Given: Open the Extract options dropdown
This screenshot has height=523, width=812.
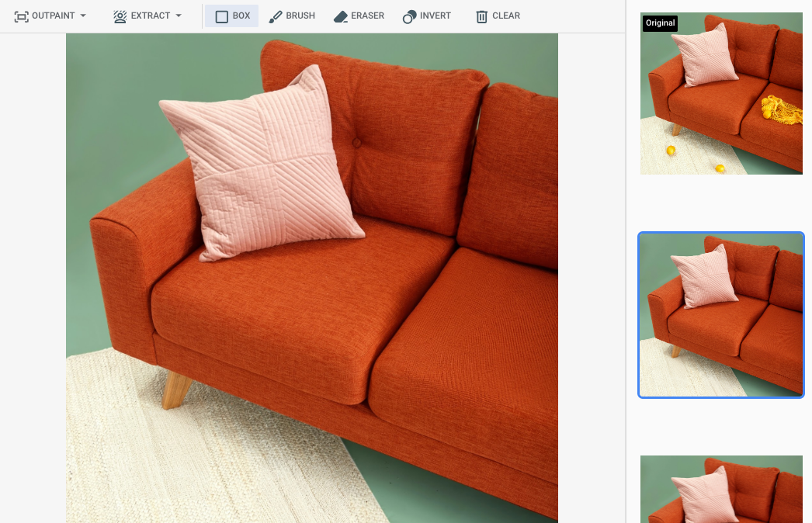Looking at the screenshot, I should coord(178,16).
